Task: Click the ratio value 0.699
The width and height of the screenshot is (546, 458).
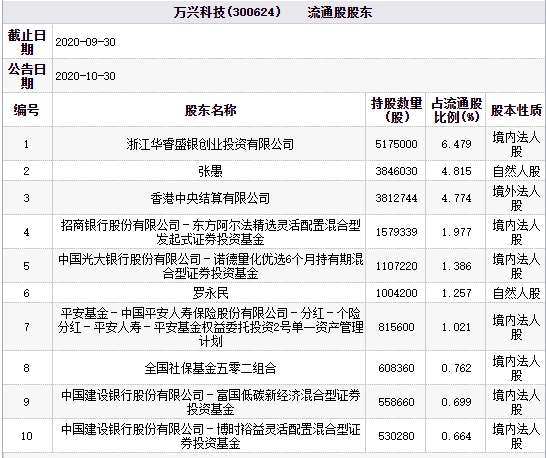Action: (x=456, y=402)
